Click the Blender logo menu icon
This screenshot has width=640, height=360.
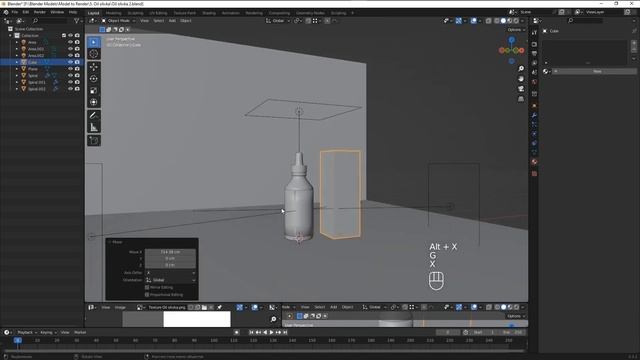pyautogui.click(x=6, y=12)
